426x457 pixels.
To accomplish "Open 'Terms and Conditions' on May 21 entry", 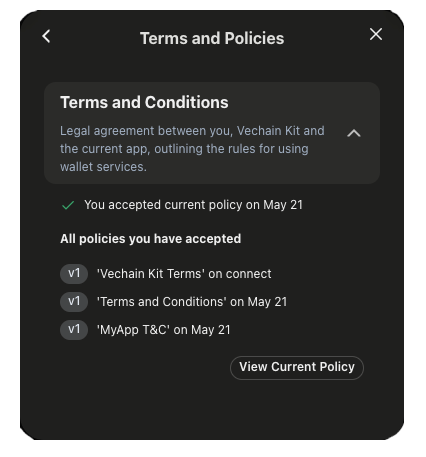I will [192, 302].
